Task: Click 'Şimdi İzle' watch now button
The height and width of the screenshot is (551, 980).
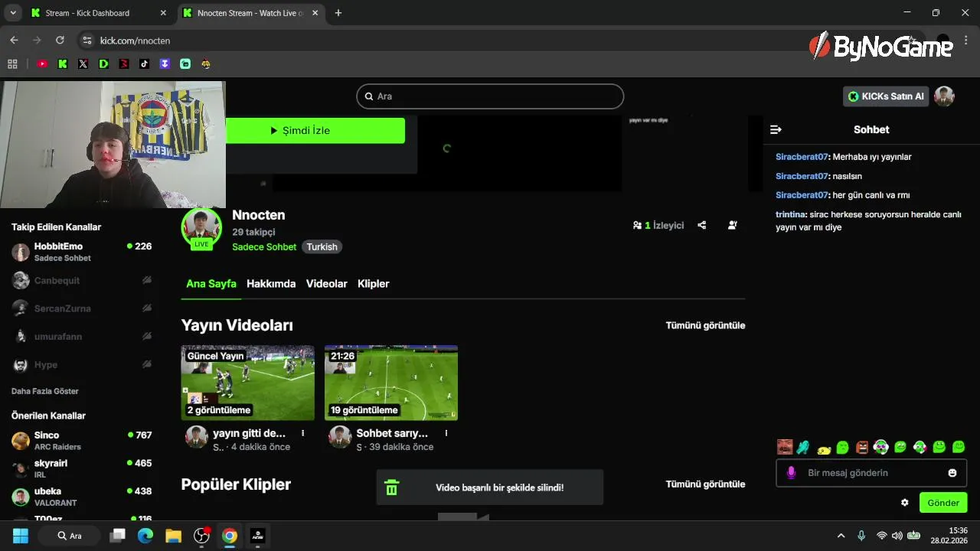Action: coord(315,131)
